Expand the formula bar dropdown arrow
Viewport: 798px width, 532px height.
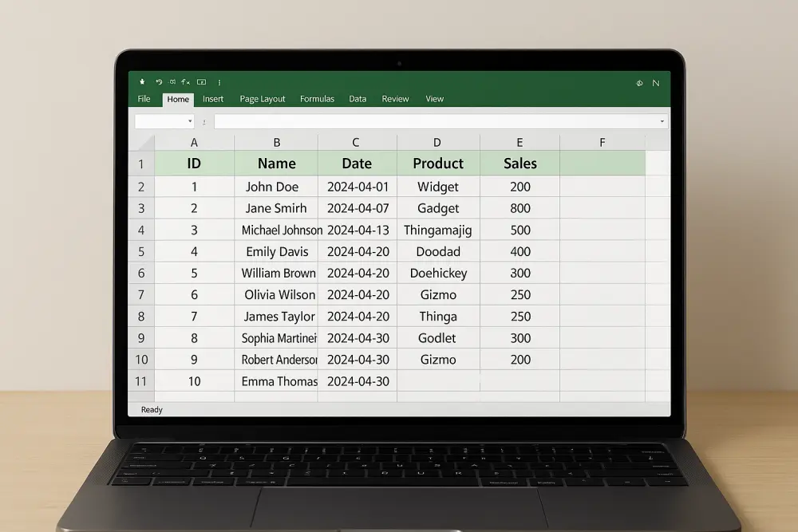662,121
